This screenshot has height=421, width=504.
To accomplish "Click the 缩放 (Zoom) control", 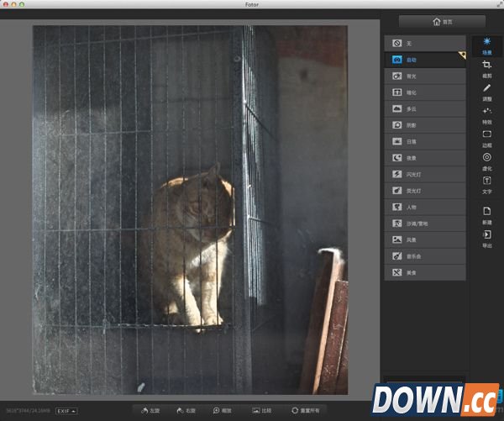I will tap(223, 411).
